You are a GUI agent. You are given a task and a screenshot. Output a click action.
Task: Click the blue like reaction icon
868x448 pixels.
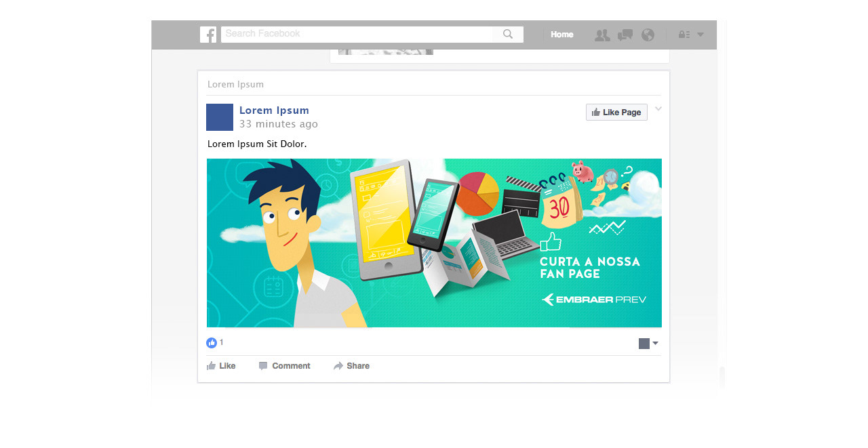point(212,343)
